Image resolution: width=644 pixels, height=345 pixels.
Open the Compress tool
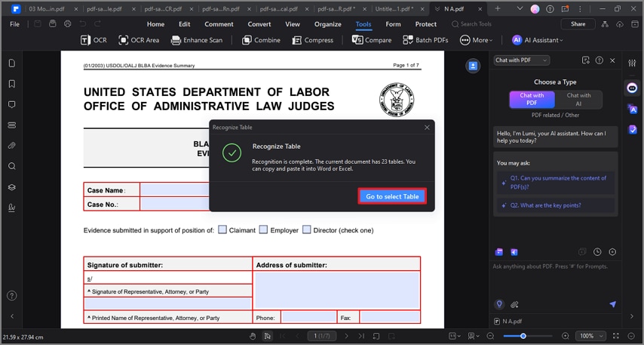click(x=312, y=40)
